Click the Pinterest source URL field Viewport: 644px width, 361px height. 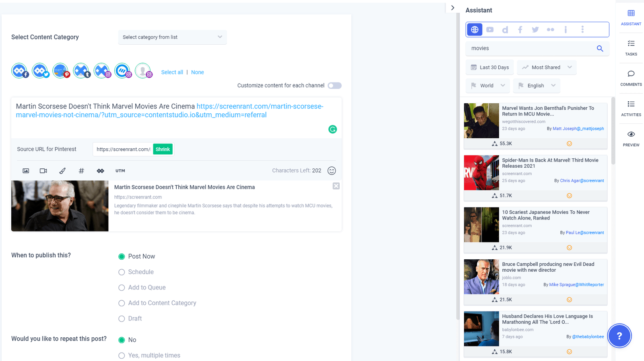click(x=123, y=149)
